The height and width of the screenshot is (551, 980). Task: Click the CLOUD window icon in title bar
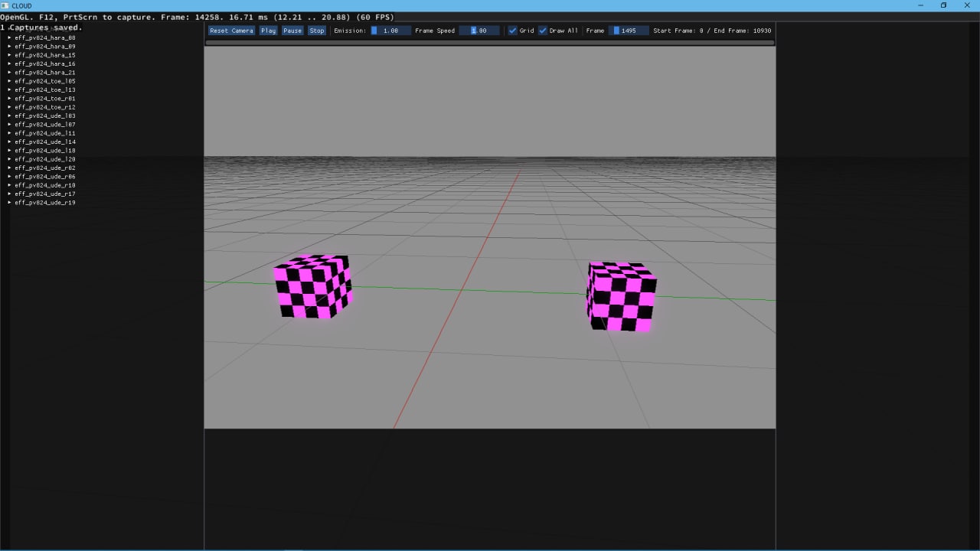(x=5, y=5)
